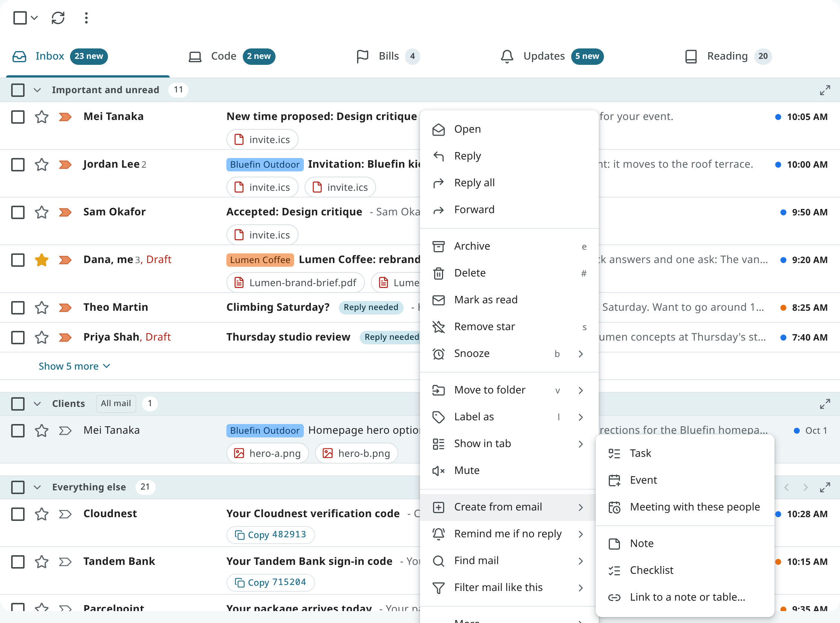Star the Mei Tanaka design critique email
The height and width of the screenshot is (623, 840).
[x=41, y=117]
